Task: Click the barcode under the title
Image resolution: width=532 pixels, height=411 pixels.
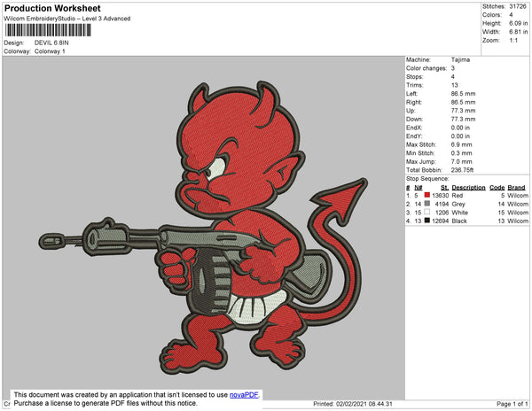Action: (x=48, y=30)
